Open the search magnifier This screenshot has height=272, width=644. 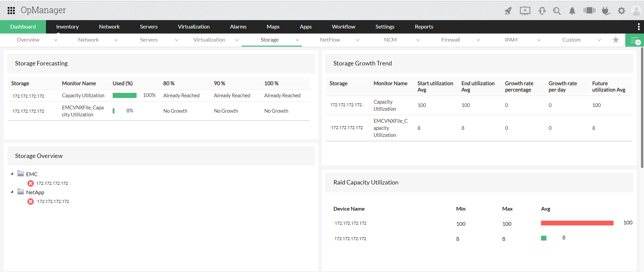(557, 11)
